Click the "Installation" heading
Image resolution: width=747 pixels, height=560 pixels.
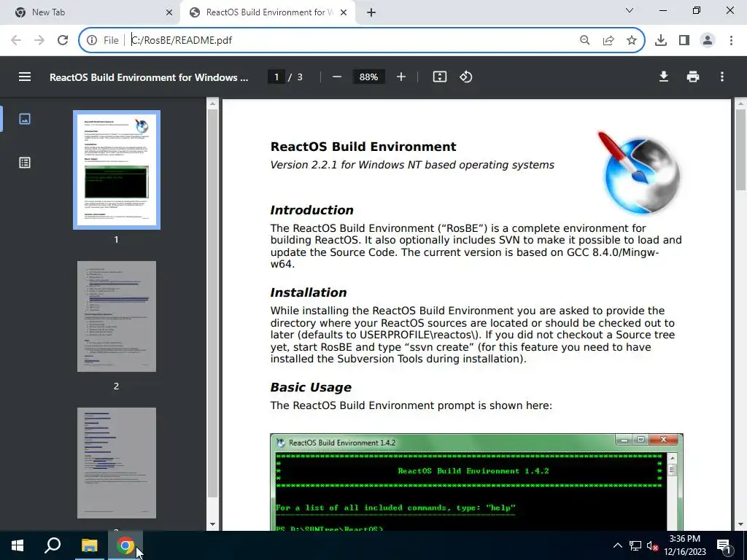309,292
